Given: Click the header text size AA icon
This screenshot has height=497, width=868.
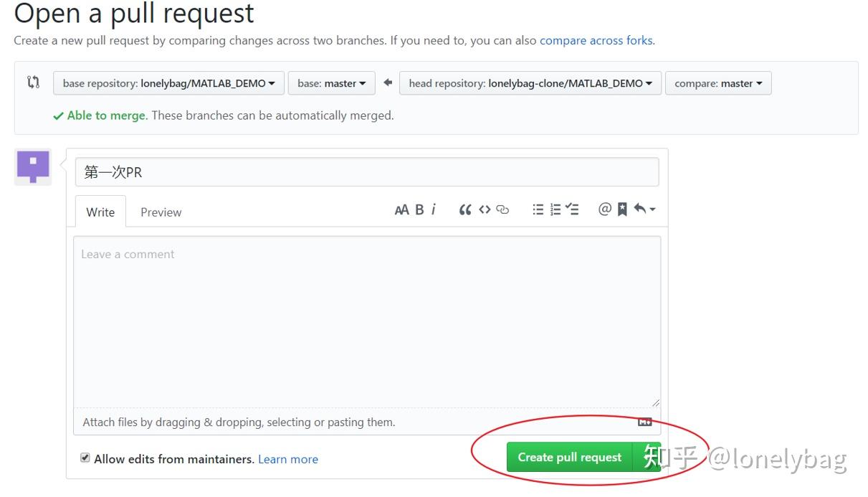Looking at the screenshot, I should point(401,209).
